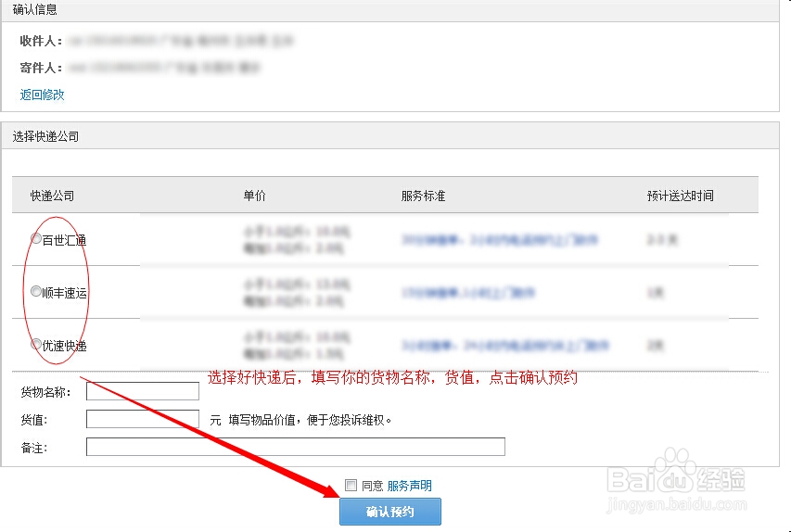791x532 pixels.
Task: Click the 预计送达时间 column header
Action: 680,196
